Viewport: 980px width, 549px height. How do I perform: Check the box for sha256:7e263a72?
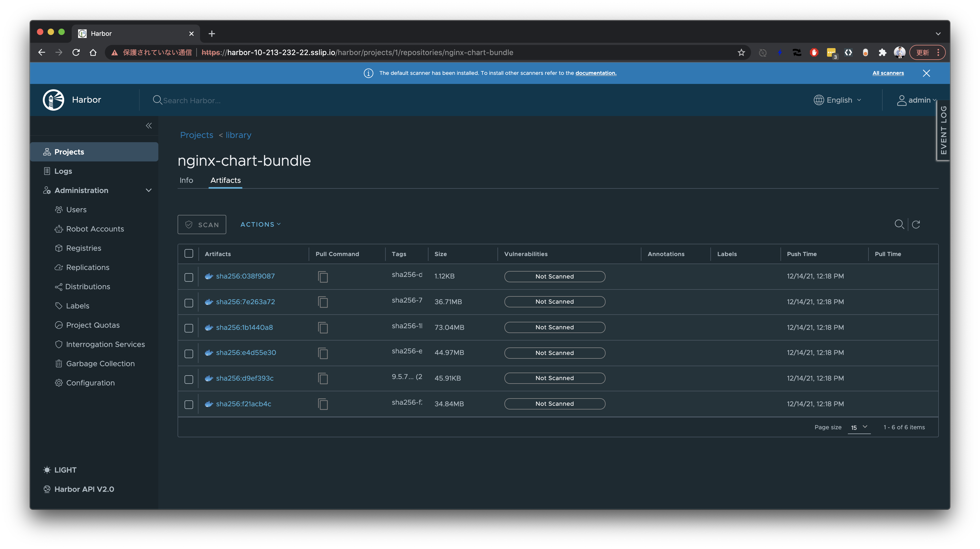pyautogui.click(x=189, y=303)
